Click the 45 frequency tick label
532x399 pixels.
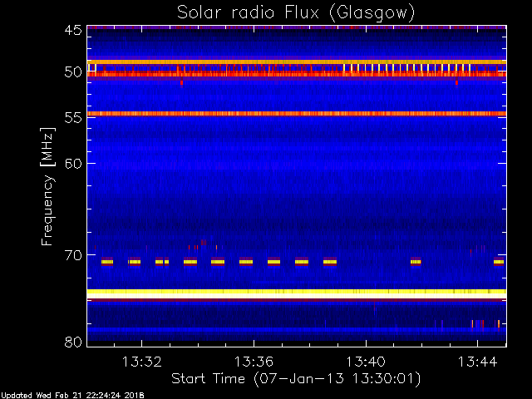(x=73, y=30)
